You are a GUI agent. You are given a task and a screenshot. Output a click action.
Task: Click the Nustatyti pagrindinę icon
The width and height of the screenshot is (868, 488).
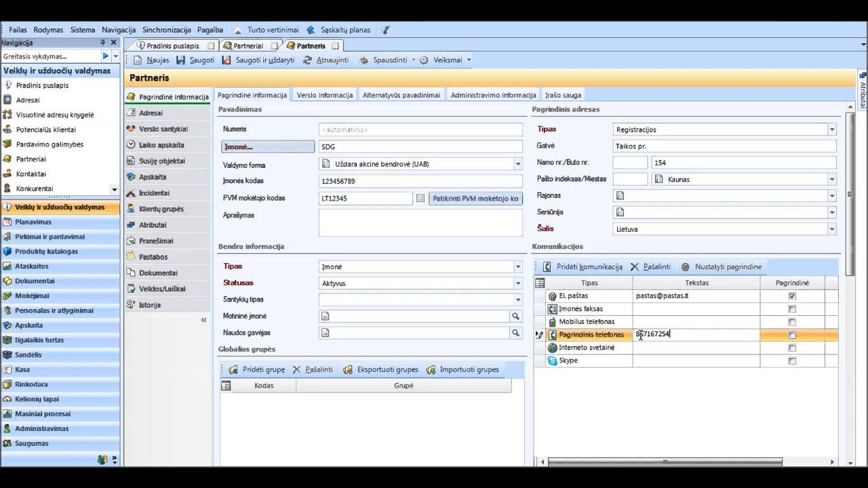pos(686,267)
